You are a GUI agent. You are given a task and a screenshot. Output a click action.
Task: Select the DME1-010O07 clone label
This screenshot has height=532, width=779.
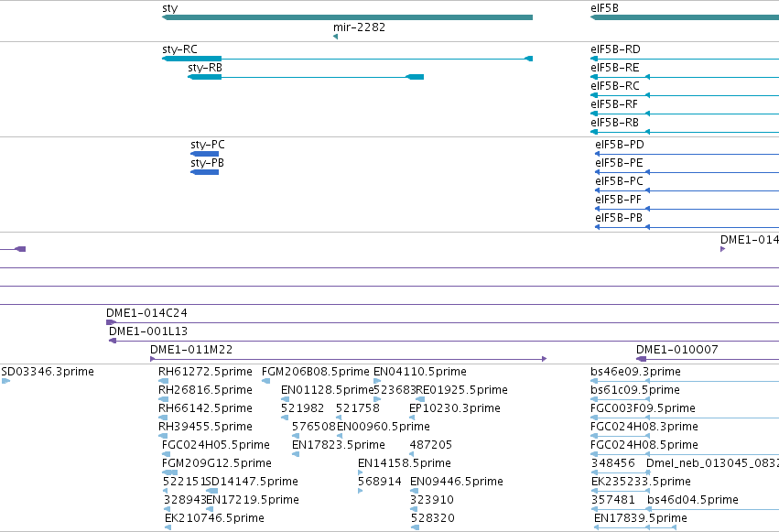click(x=677, y=350)
